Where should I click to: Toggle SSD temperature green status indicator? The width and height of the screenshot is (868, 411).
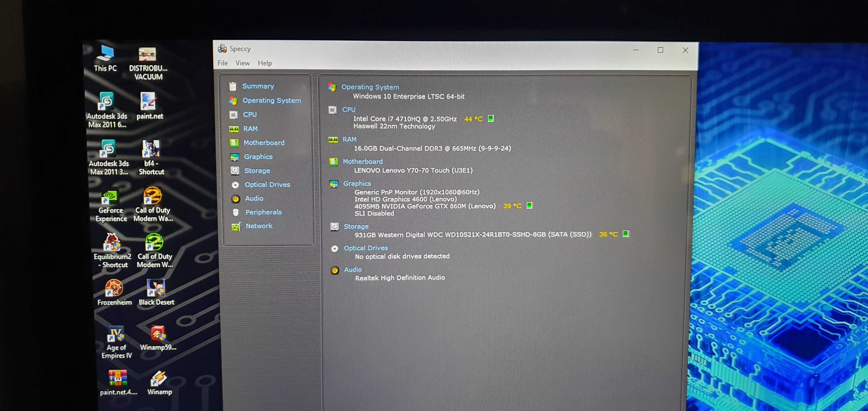click(x=626, y=234)
